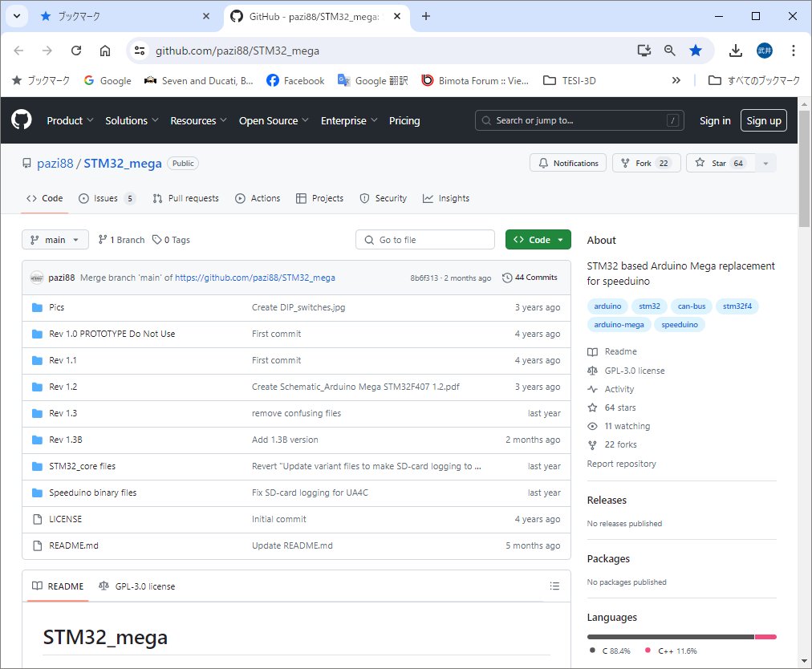Click the site information icon beside the URL

[x=140, y=51]
